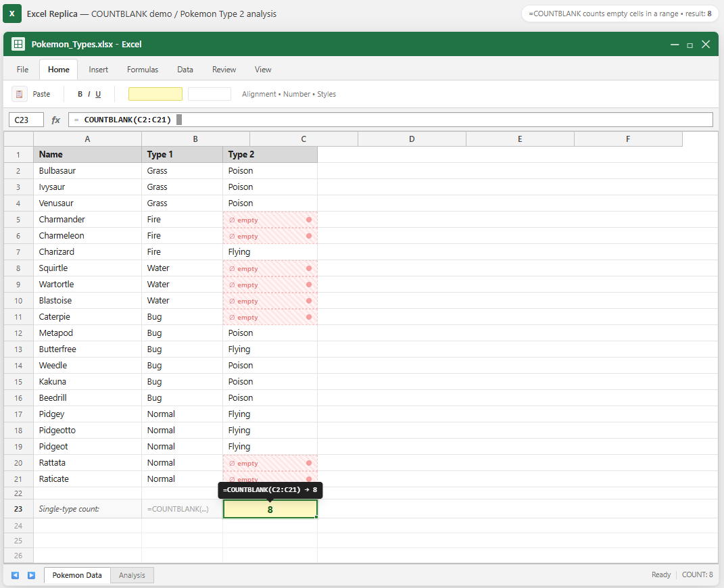
Task: Open the Formulas ribbon tab
Action: [x=143, y=70]
